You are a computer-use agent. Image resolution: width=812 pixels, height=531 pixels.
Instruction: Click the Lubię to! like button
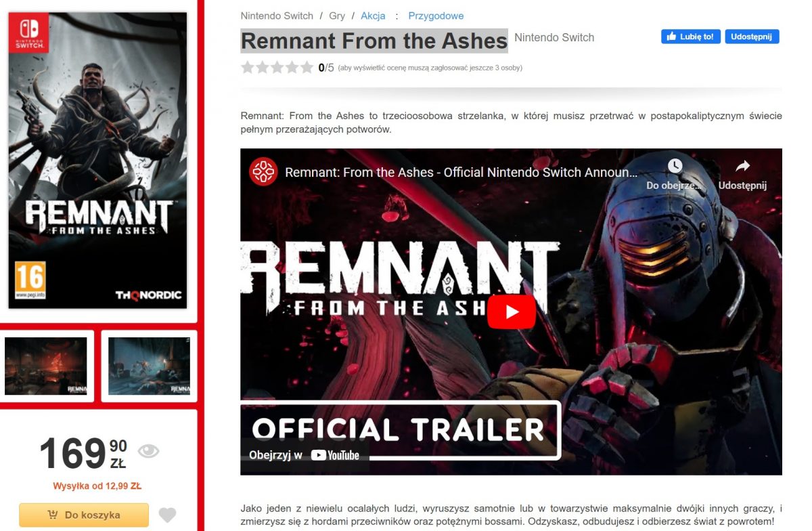click(690, 37)
